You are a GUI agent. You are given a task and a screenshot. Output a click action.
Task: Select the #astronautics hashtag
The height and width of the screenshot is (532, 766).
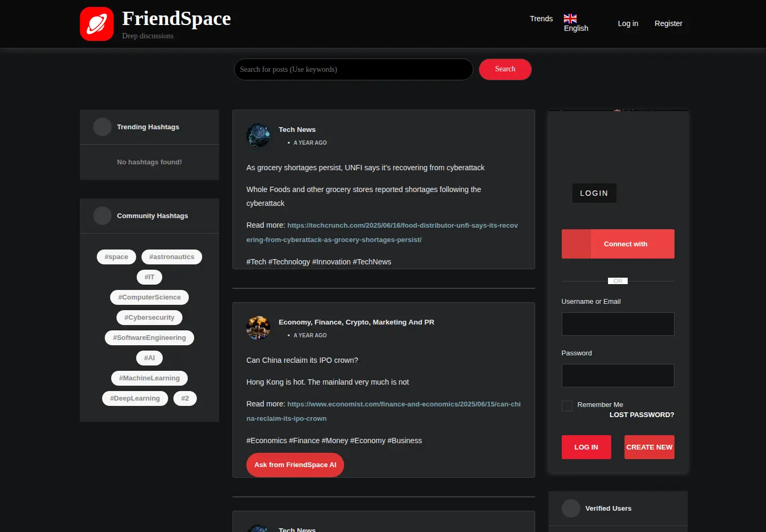pyautogui.click(x=172, y=257)
